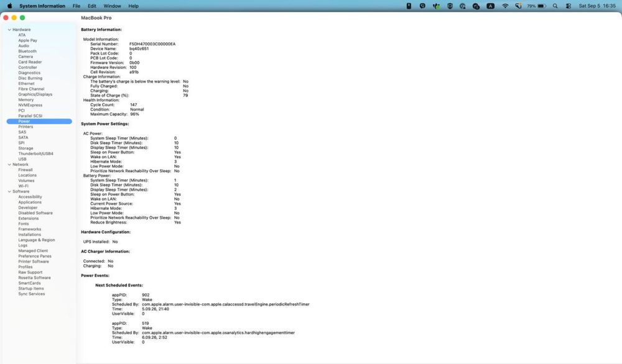Screen dimensions: 622x364
Task: Click the shield icon in menu bar
Action: (x=450, y=6)
